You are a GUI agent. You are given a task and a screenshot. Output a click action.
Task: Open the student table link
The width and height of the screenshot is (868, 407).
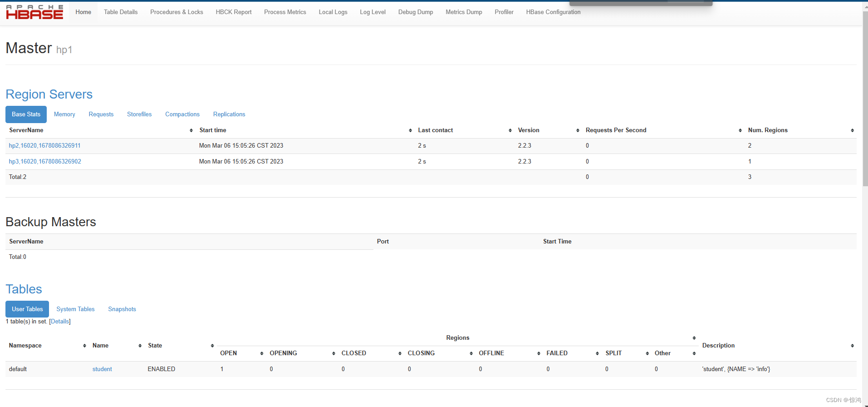[102, 369]
